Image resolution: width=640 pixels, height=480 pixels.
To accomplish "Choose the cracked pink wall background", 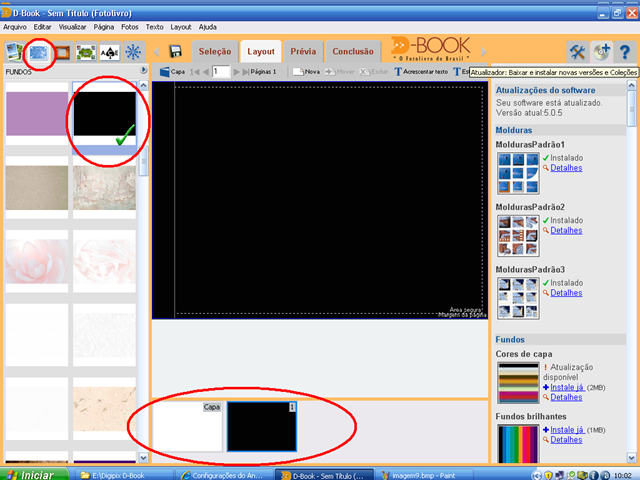I will pos(104,188).
